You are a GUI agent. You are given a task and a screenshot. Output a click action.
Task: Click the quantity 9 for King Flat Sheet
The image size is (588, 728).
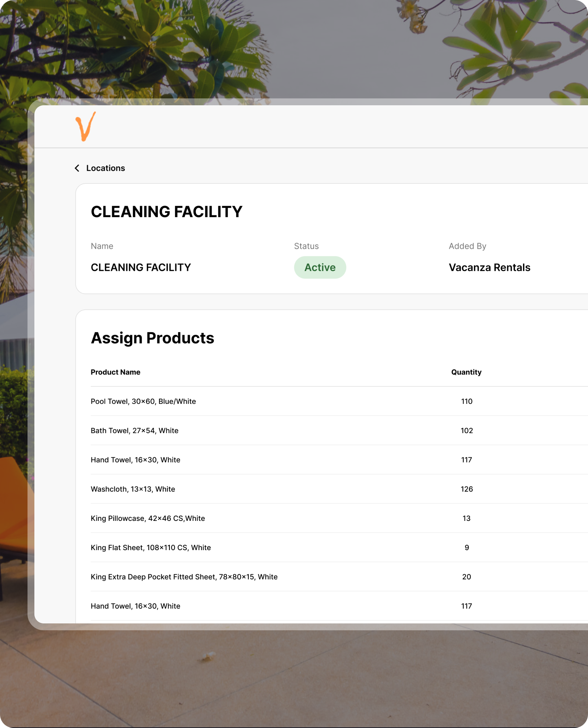(x=467, y=547)
